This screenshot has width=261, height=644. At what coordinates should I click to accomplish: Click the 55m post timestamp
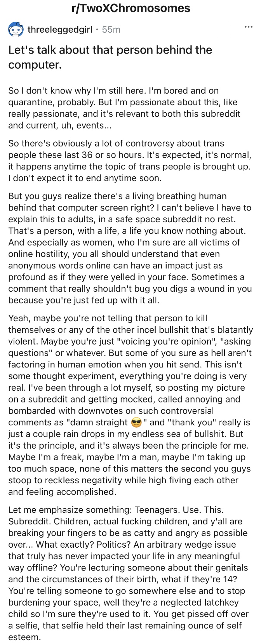(x=111, y=30)
